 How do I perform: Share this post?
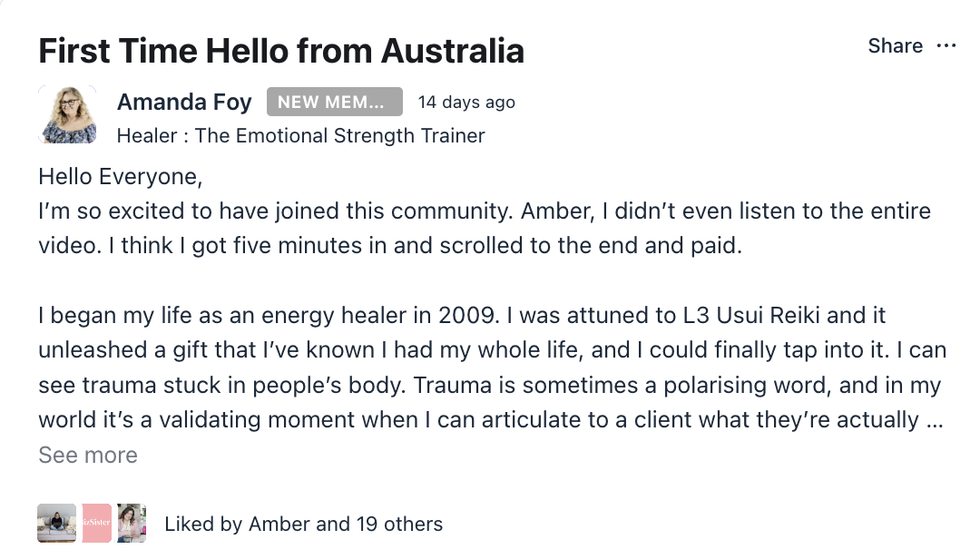pyautogui.click(x=895, y=46)
